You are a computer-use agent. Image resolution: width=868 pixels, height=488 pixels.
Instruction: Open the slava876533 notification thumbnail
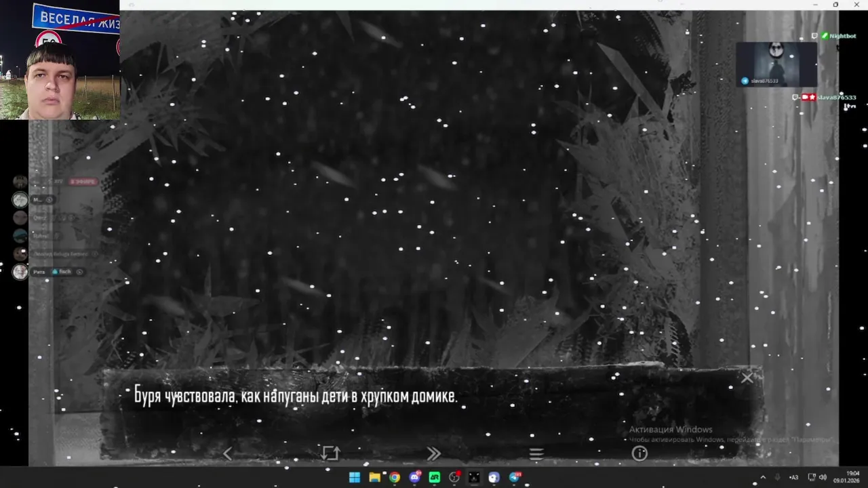tap(776, 64)
